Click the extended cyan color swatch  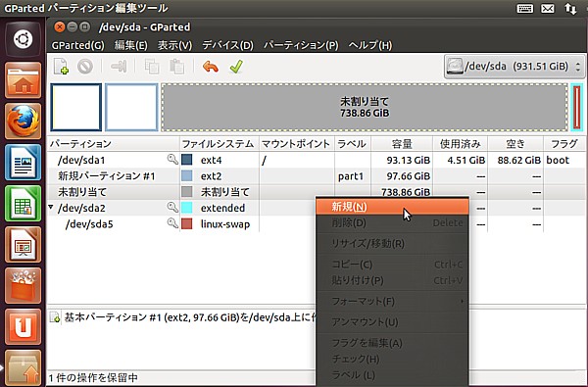point(187,208)
